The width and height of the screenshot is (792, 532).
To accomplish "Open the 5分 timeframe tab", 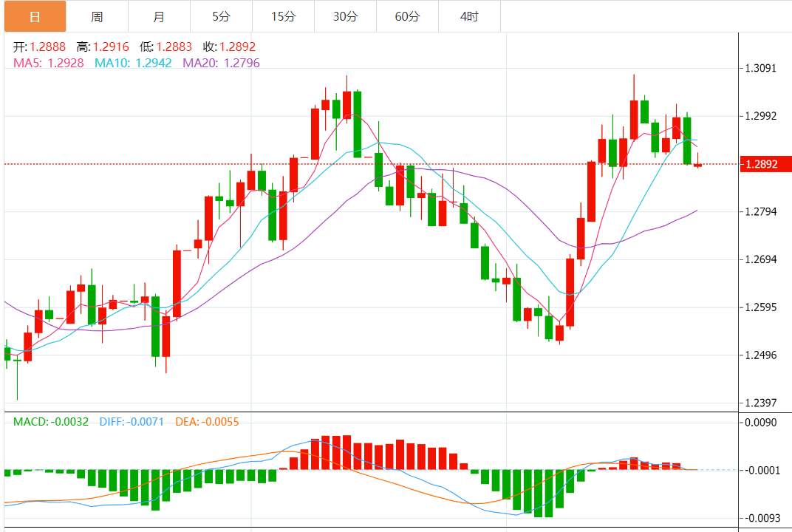I will click(x=221, y=17).
